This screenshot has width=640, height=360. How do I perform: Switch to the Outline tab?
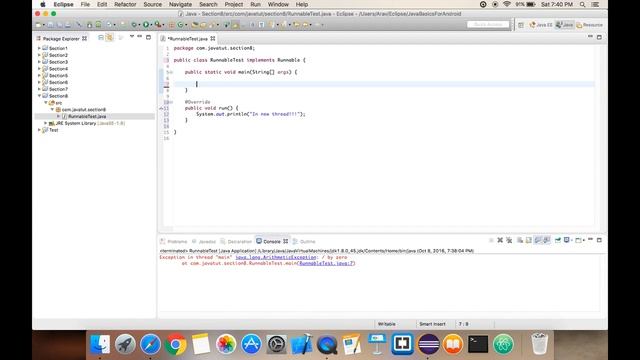click(304, 242)
